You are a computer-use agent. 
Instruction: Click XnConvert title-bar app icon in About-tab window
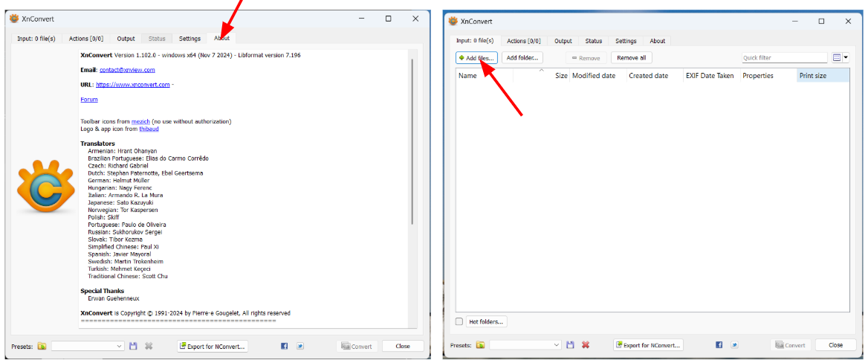pyautogui.click(x=15, y=19)
